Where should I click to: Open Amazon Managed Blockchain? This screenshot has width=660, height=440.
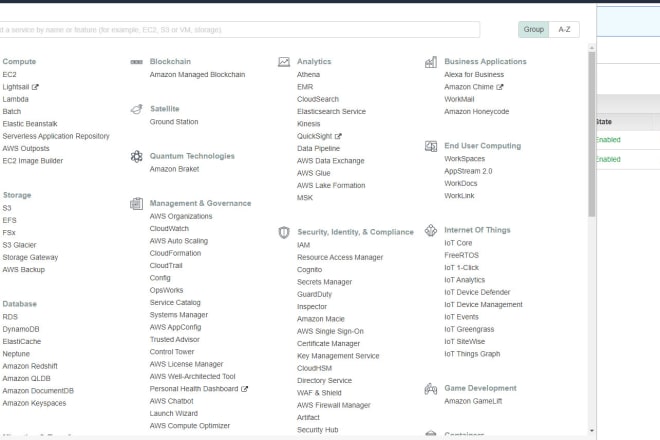[197, 75]
